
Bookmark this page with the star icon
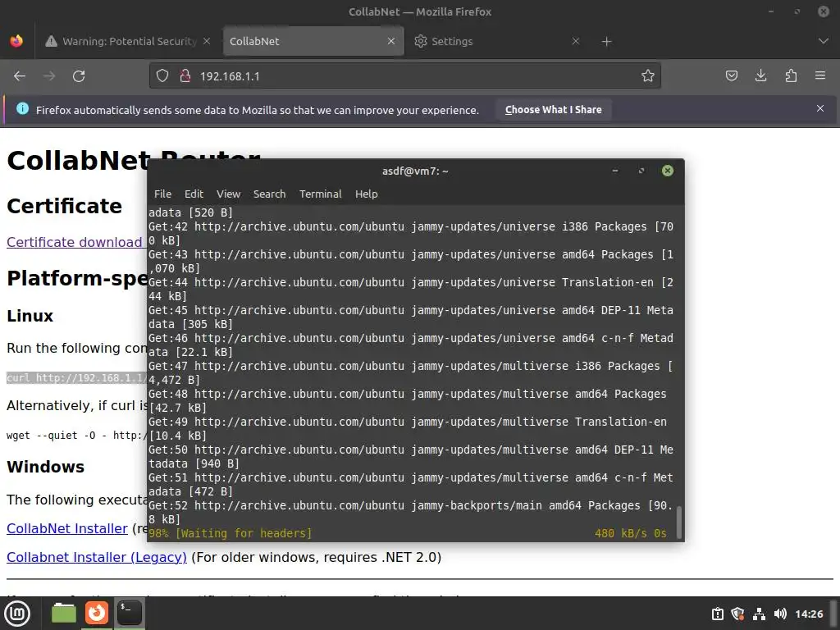click(x=648, y=76)
